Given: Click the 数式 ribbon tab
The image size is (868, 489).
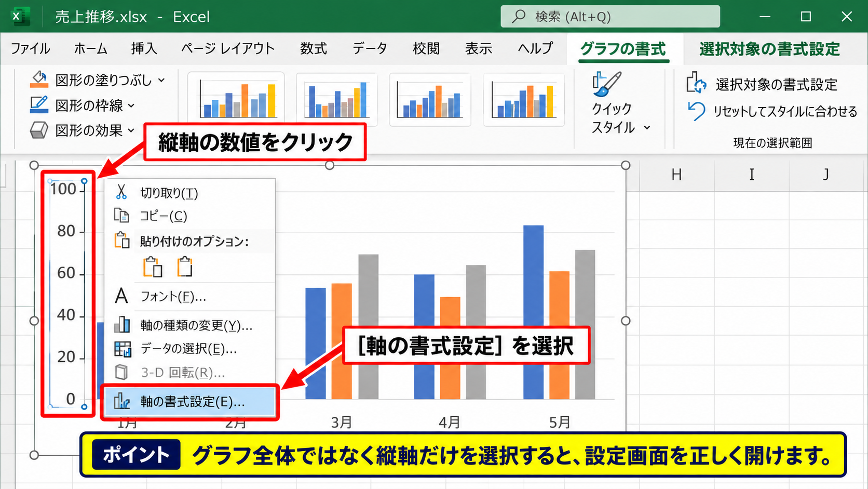Looking at the screenshot, I should pos(314,49).
